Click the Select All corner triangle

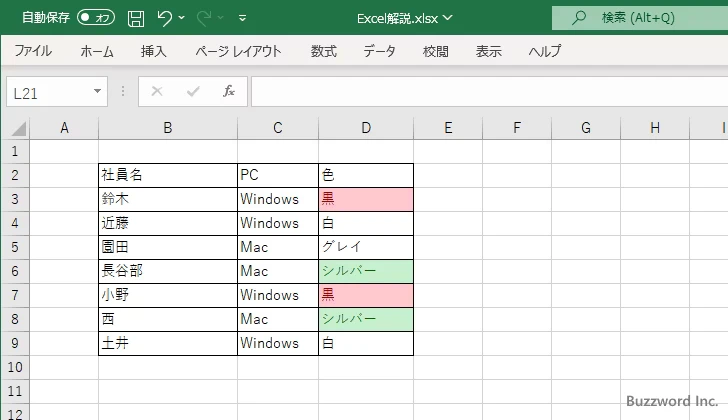pyautogui.click(x=18, y=128)
